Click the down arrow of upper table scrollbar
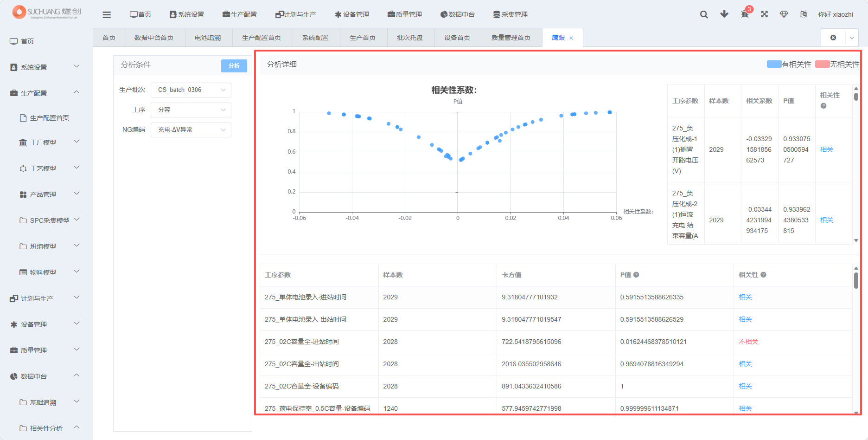The height and width of the screenshot is (440, 868). [856, 240]
